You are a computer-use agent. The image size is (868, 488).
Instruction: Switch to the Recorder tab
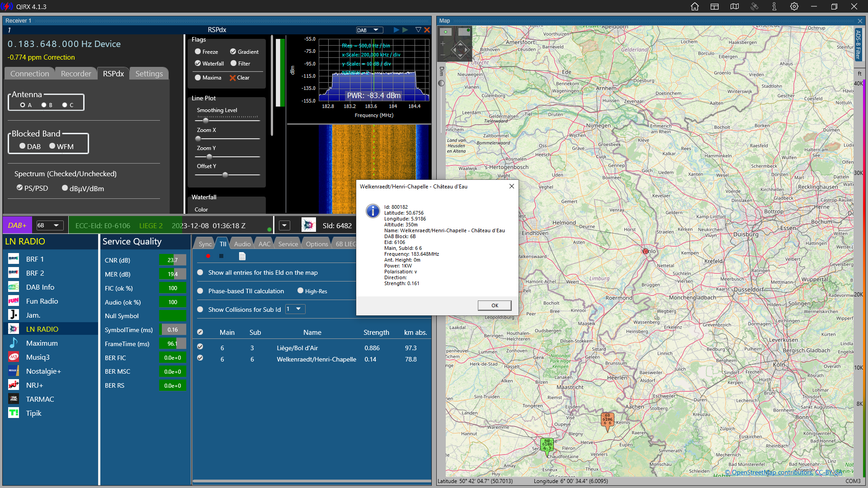(76, 74)
